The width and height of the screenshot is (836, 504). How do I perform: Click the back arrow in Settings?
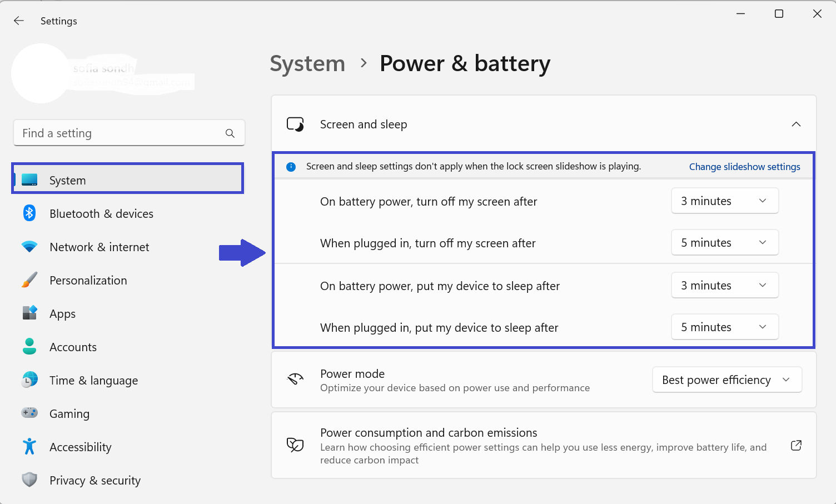[19, 21]
